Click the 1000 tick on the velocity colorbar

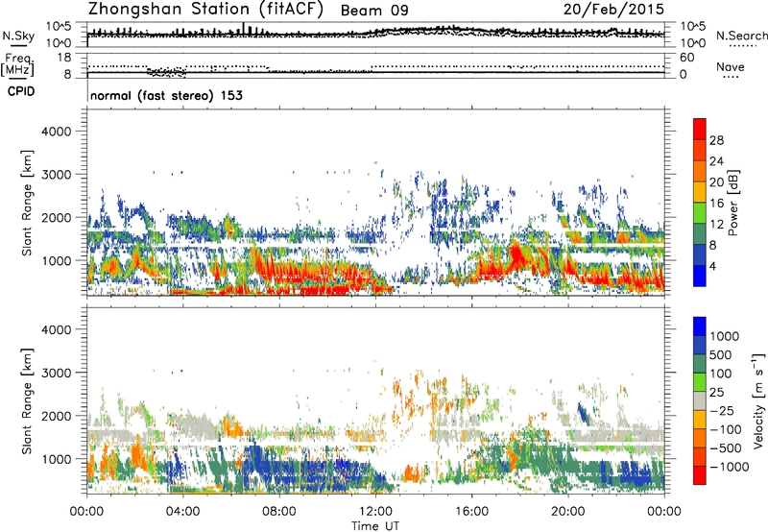point(725,336)
